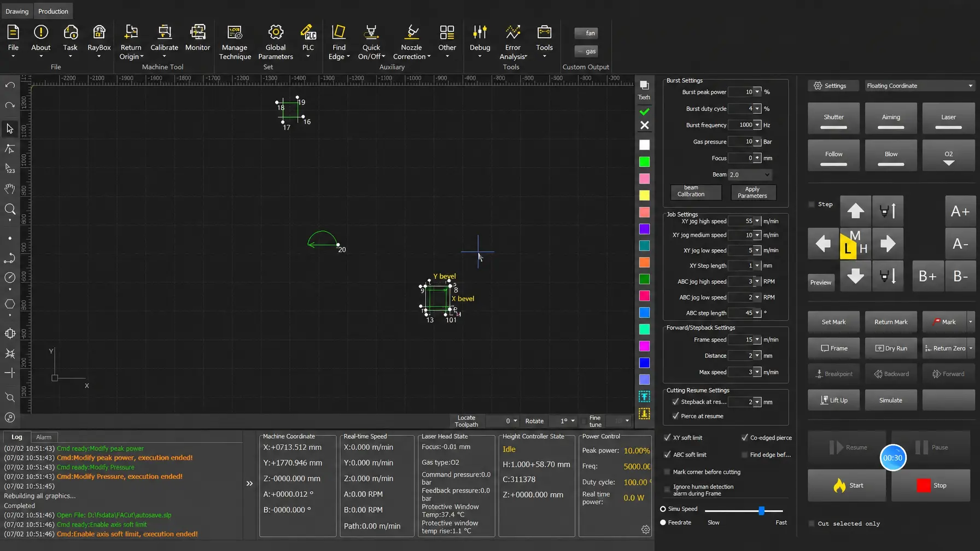980x551 pixels.
Task: Disable ABC soft limit
Action: point(667,454)
